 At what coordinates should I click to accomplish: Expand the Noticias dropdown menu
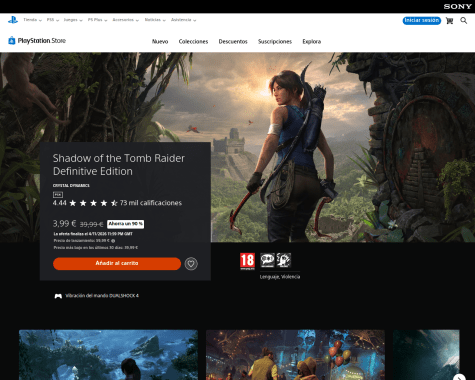click(x=155, y=20)
